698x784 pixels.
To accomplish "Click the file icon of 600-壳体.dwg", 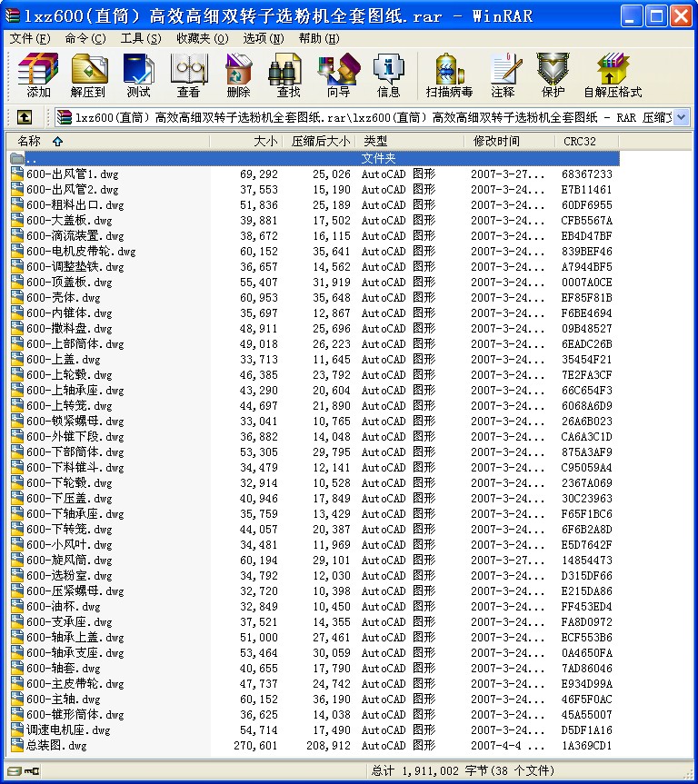I will pyautogui.click(x=17, y=297).
